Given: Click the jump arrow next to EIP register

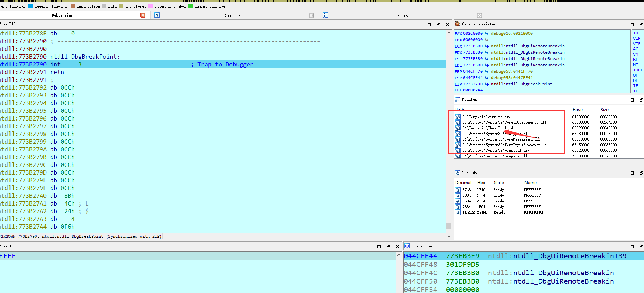Looking at the screenshot, I should click(487, 84).
